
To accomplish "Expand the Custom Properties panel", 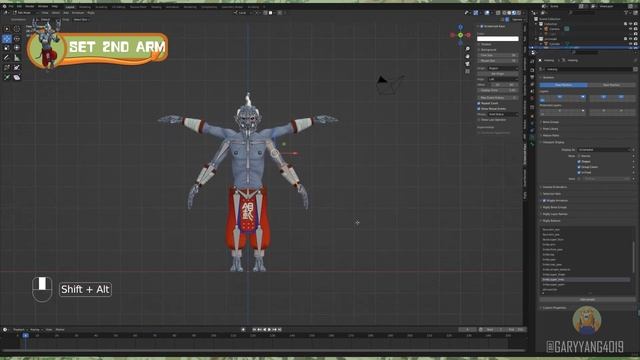I will point(554,308).
